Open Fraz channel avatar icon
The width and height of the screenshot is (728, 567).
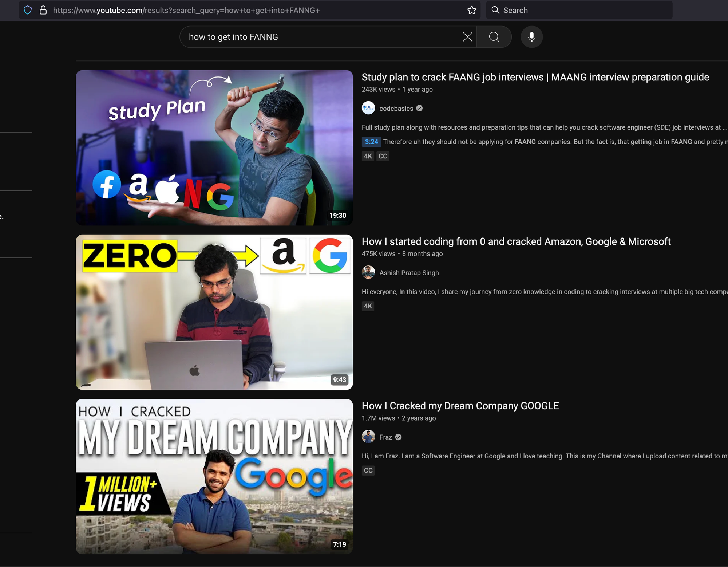[368, 437]
